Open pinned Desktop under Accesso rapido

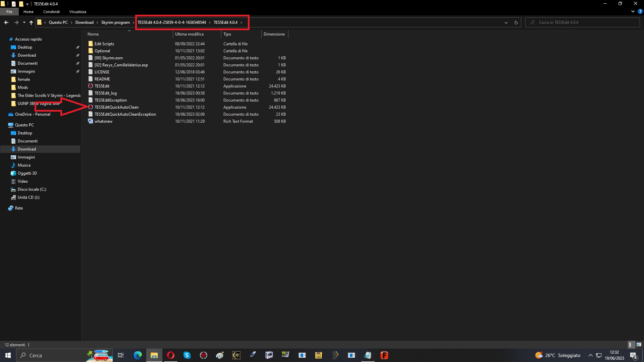pos(25,47)
